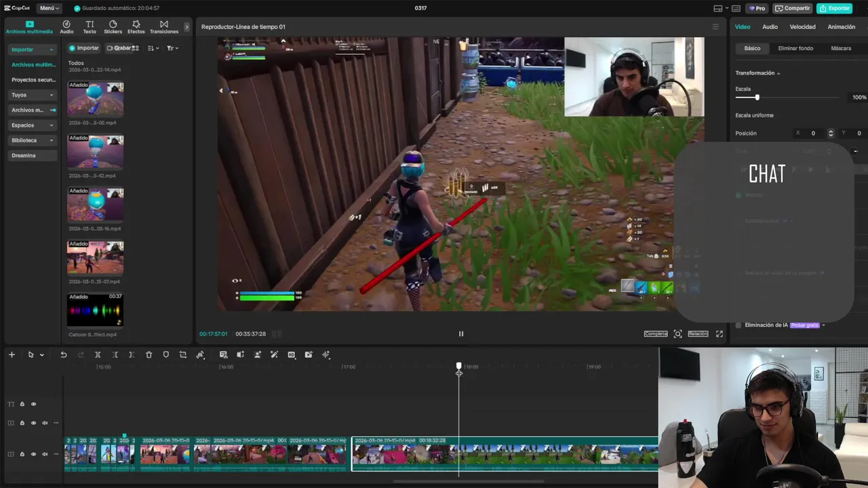Expand the Biblioteca sidebar section
The image size is (868, 488).
point(52,140)
